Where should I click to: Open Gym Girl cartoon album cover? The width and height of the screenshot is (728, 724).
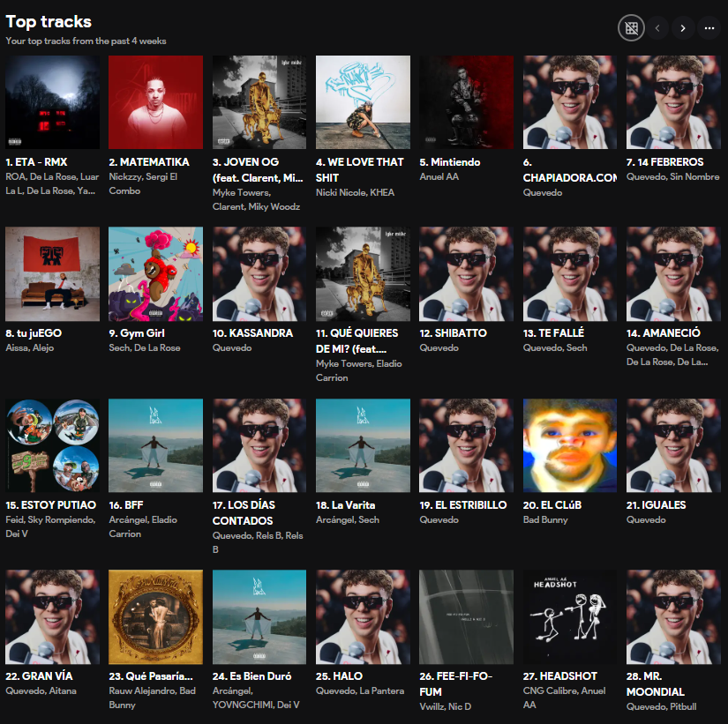pos(155,274)
